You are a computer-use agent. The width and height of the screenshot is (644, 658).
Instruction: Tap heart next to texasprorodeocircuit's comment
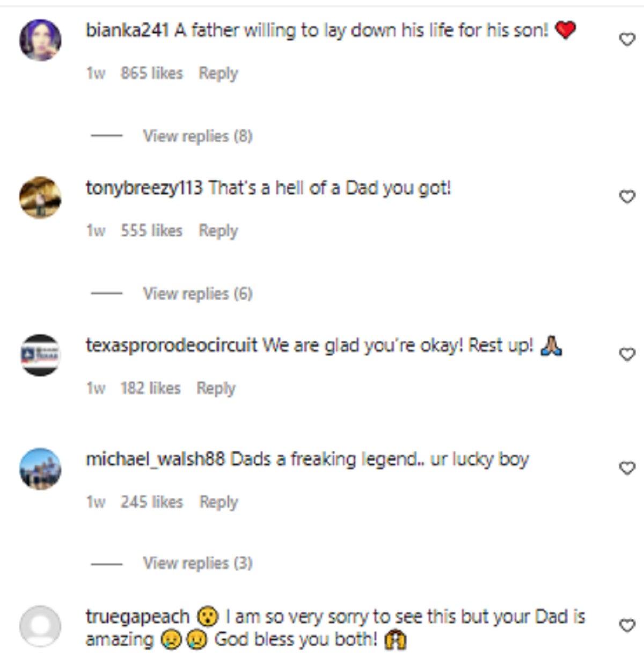tap(627, 354)
